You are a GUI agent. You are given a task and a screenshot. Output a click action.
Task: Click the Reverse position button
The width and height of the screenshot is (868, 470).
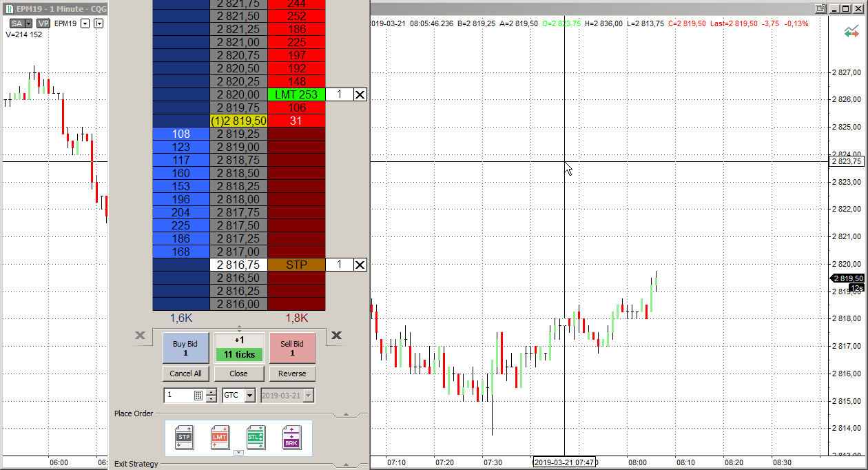click(x=292, y=374)
